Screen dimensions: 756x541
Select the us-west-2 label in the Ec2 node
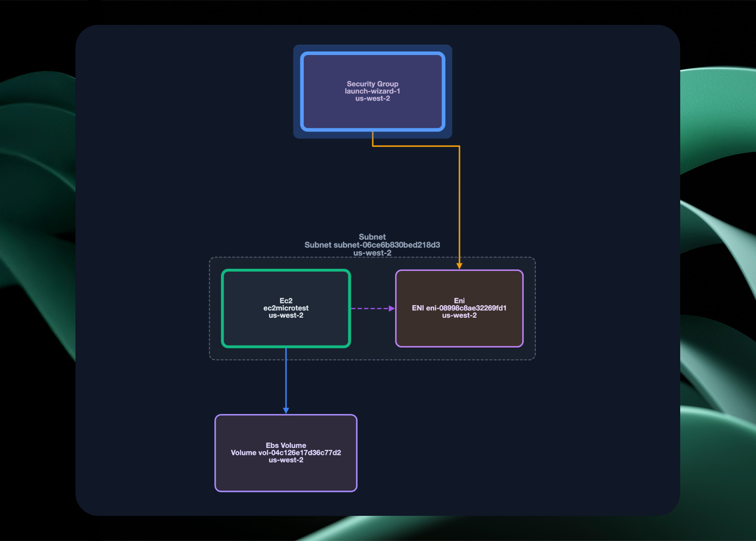(x=286, y=315)
